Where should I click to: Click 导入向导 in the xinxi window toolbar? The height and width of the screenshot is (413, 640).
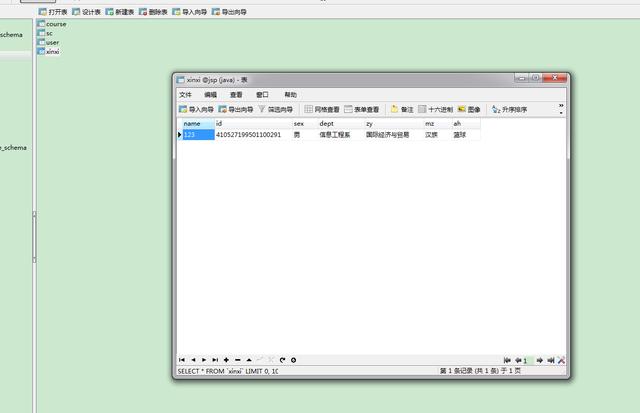click(196, 109)
